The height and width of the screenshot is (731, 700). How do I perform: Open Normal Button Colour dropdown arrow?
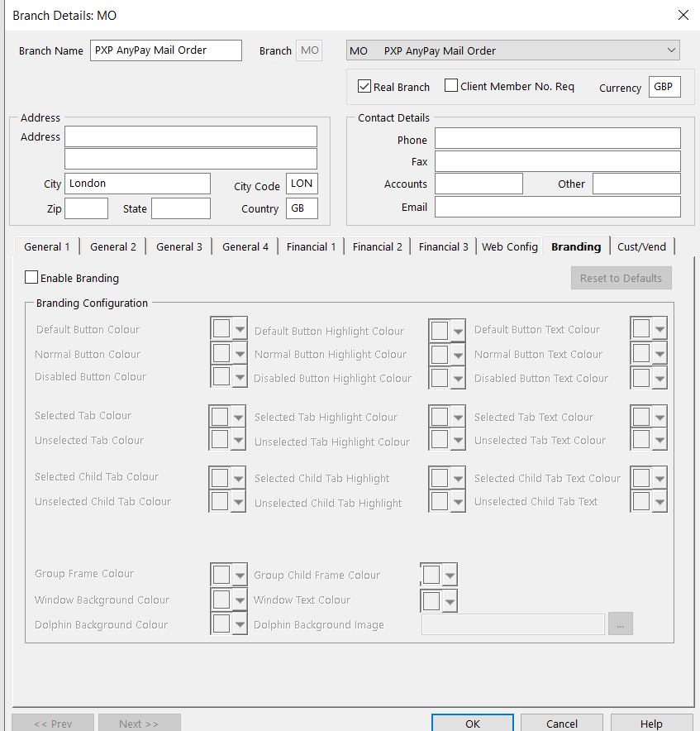(x=240, y=353)
